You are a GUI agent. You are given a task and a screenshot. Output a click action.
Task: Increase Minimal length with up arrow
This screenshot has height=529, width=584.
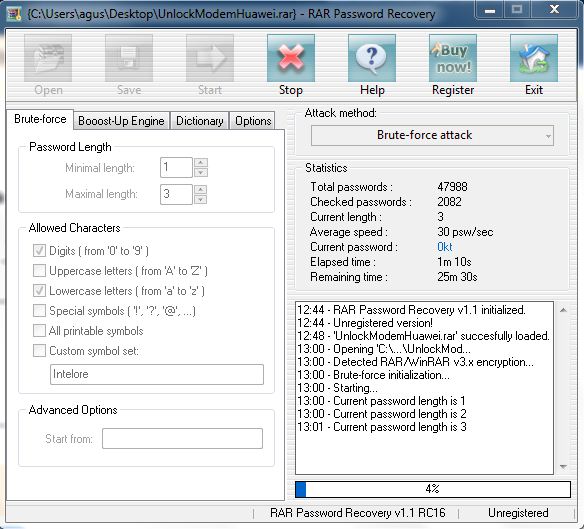click(201, 163)
